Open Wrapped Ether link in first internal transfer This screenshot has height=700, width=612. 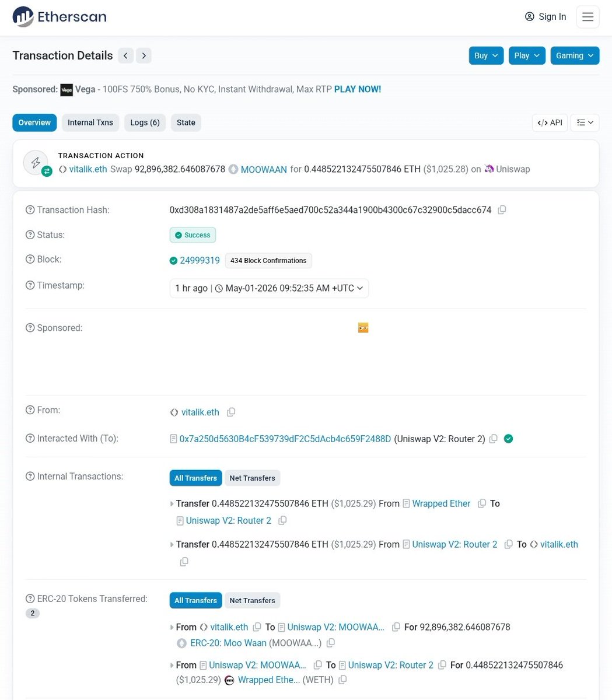[441, 503]
